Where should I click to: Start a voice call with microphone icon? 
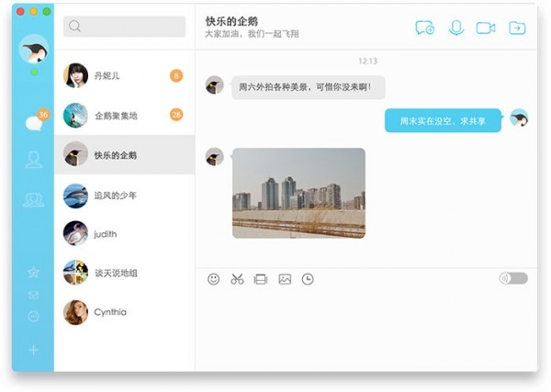coord(455,28)
